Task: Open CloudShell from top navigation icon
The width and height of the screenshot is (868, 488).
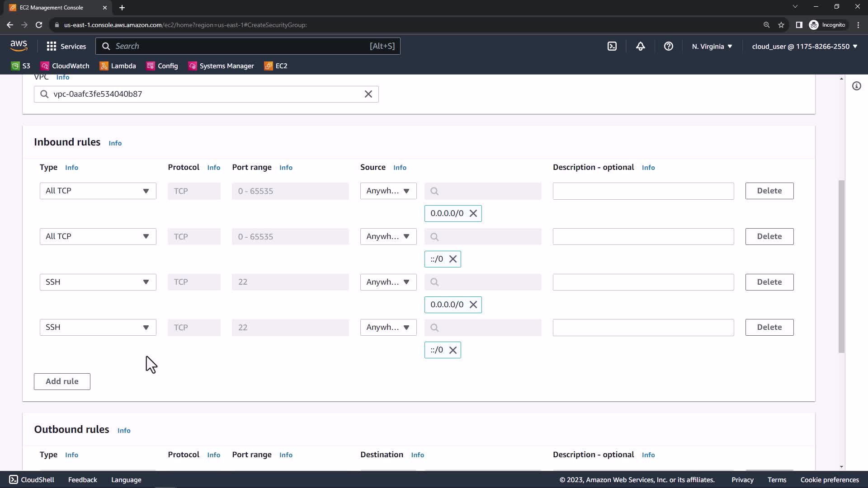Action: tap(612, 46)
